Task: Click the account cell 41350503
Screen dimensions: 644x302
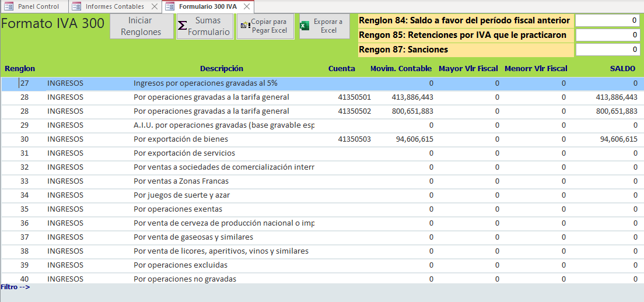Action: point(355,139)
